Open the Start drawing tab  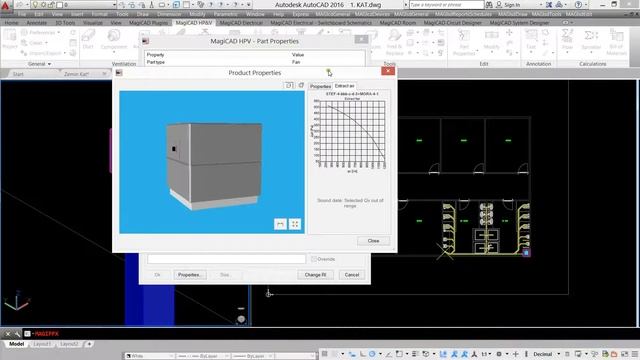point(18,74)
